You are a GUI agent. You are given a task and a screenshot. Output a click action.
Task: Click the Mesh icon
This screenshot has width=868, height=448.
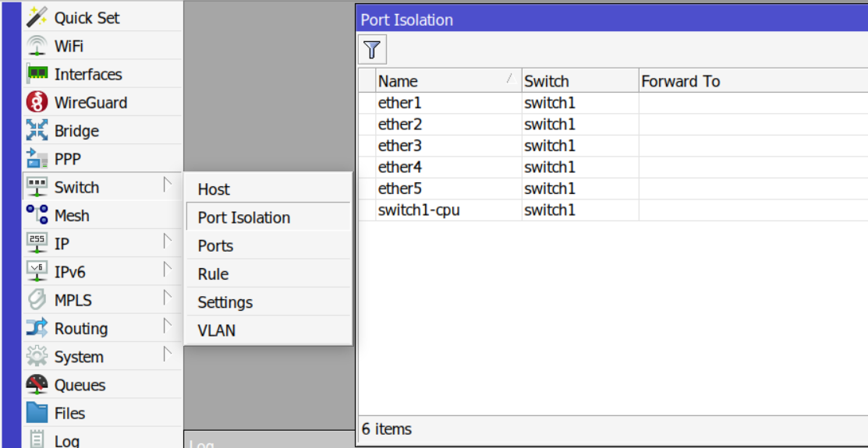[37, 215]
